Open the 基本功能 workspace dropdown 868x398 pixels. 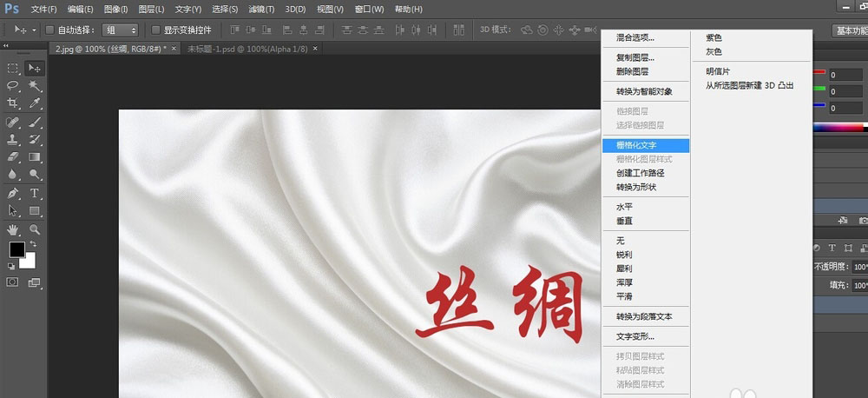[x=850, y=30]
